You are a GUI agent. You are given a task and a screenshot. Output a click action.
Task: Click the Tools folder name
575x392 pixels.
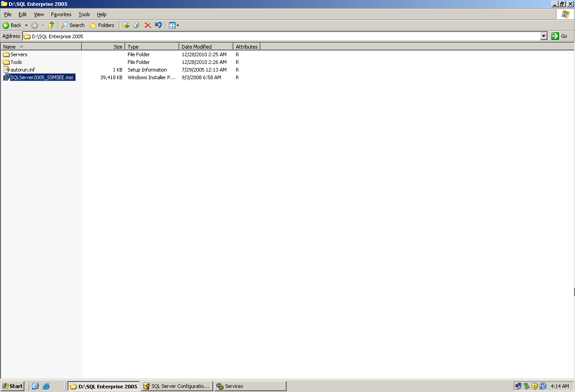coord(16,62)
